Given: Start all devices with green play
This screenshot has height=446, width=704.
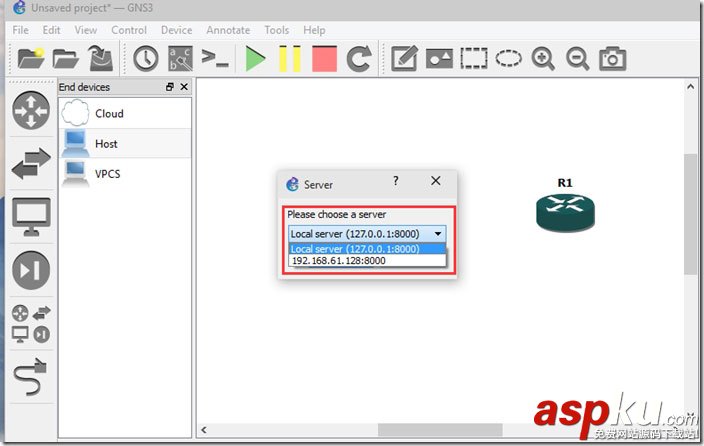Looking at the screenshot, I should (255, 59).
